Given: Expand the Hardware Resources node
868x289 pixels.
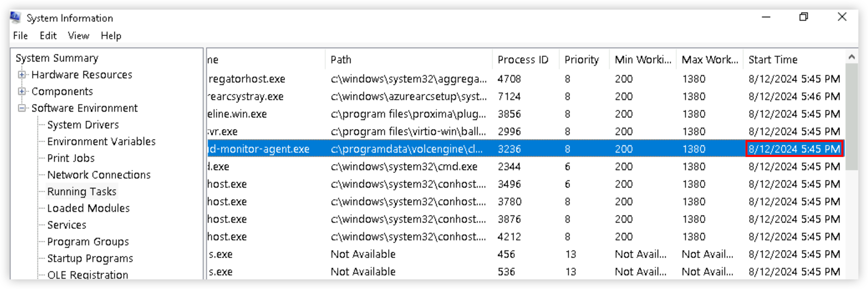Looking at the screenshot, I should point(22,74).
